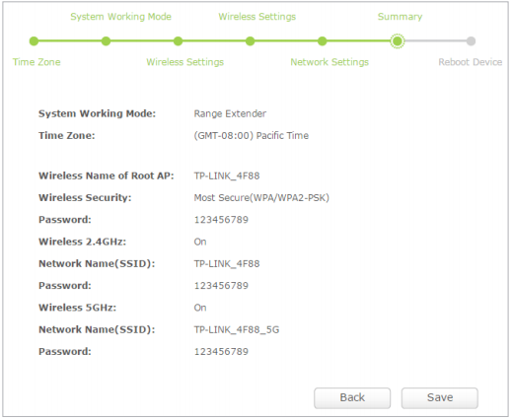Click the Range Extender mode value
This screenshot has height=420, width=511.
point(230,113)
